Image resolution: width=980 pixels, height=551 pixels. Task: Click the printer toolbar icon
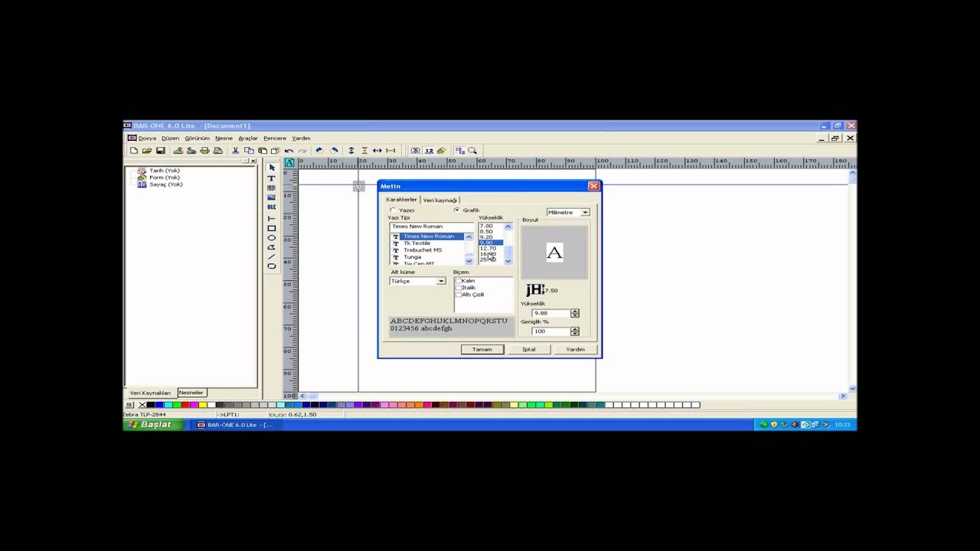tap(205, 151)
